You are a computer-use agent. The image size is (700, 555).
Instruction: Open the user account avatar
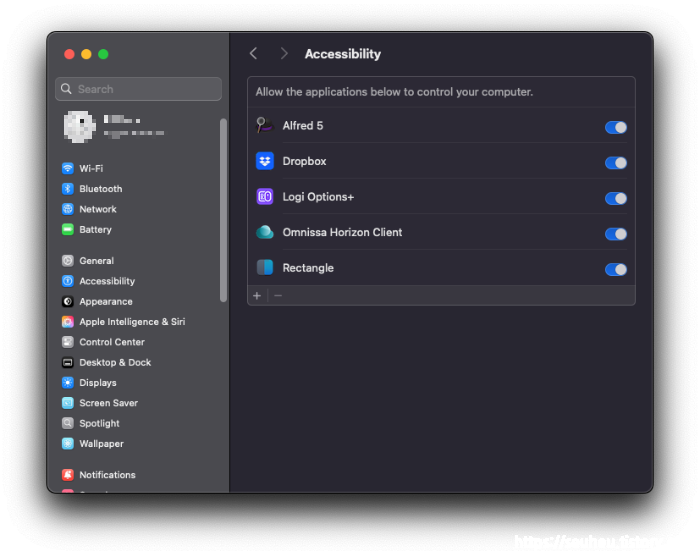79,127
